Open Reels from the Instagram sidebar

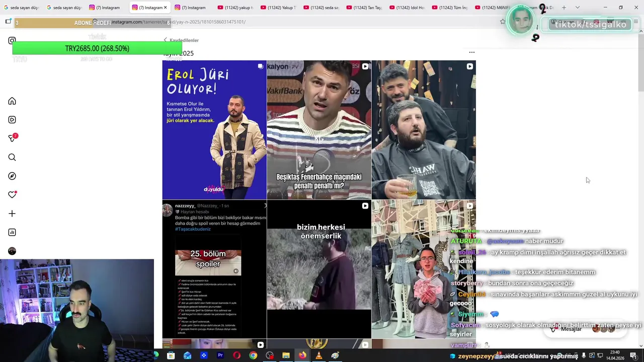pyautogui.click(x=12, y=120)
